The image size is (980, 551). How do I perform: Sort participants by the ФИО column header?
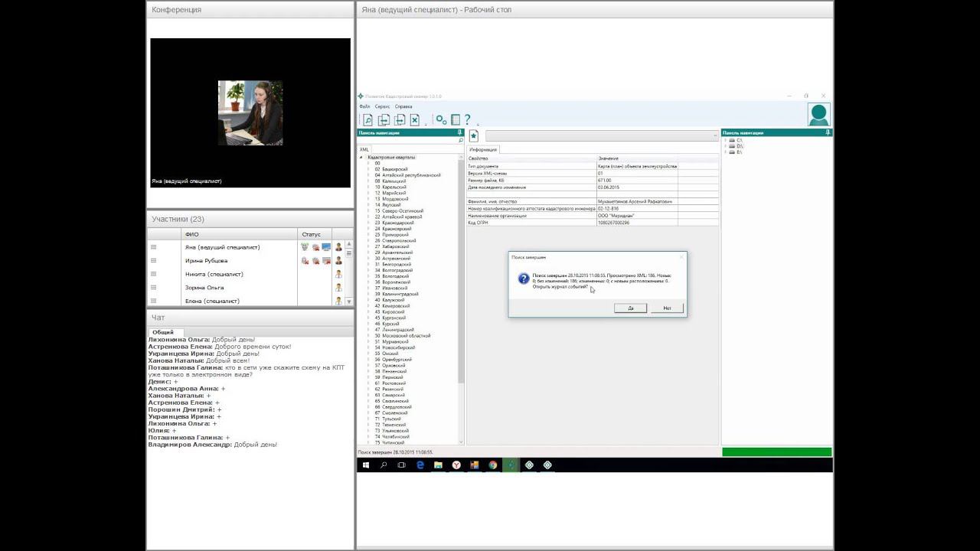point(239,234)
